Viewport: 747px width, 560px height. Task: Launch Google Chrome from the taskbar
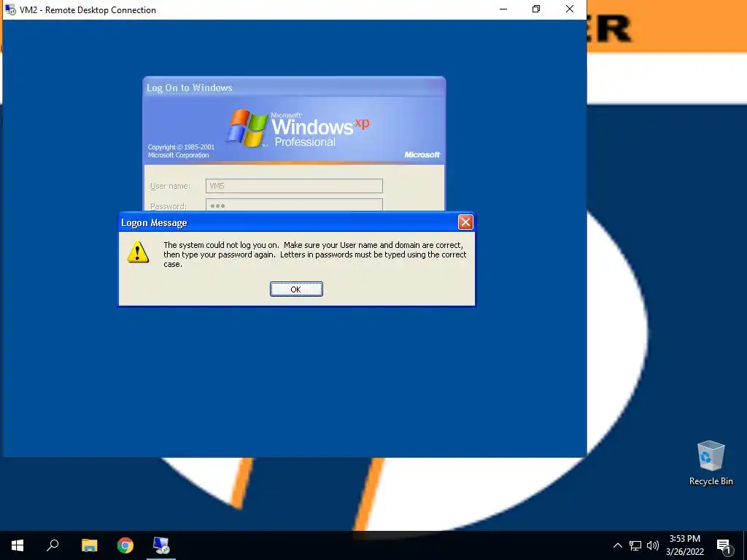point(125,545)
